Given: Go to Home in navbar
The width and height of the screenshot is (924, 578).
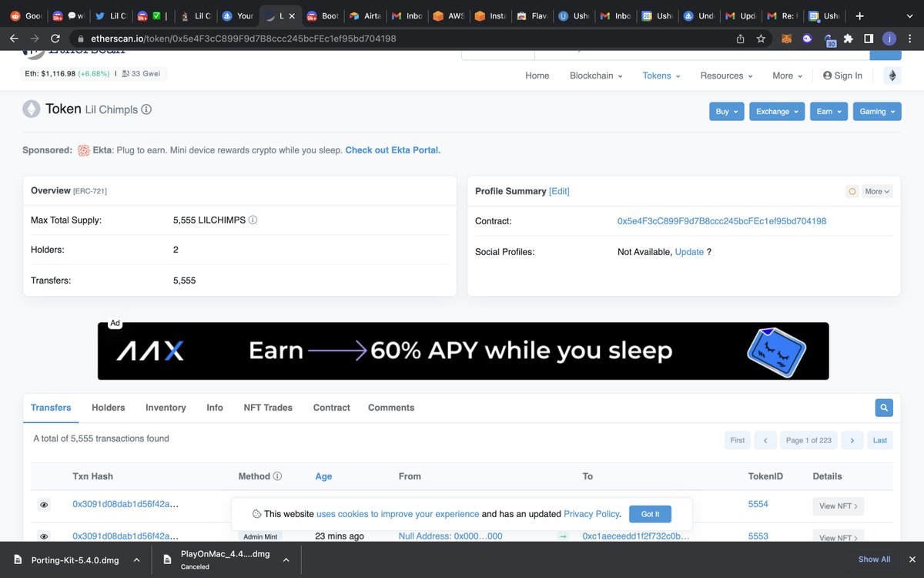Looking at the screenshot, I should (537, 76).
